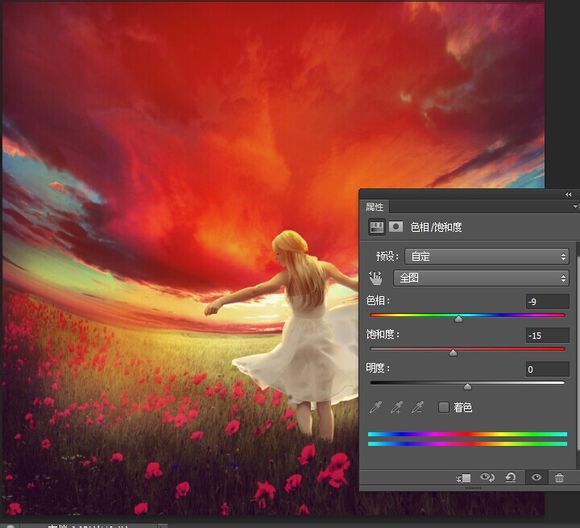The height and width of the screenshot is (528, 580).
Task: Click the 明度 lightness value field
Action: click(547, 369)
